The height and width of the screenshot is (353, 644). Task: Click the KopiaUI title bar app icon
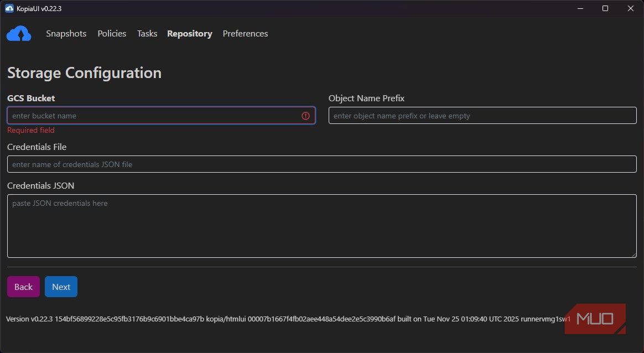pyautogui.click(x=9, y=8)
